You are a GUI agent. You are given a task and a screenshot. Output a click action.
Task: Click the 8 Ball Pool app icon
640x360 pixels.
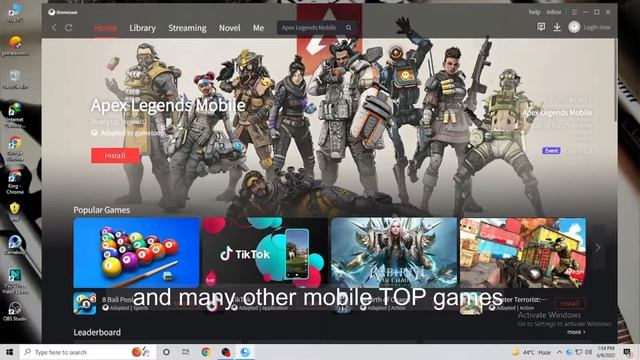tap(85, 303)
